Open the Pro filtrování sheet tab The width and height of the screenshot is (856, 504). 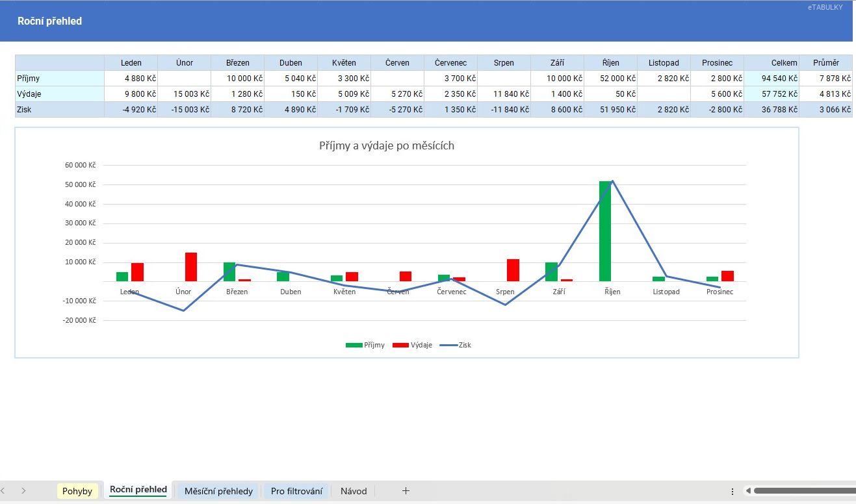pyautogui.click(x=296, y=491)
